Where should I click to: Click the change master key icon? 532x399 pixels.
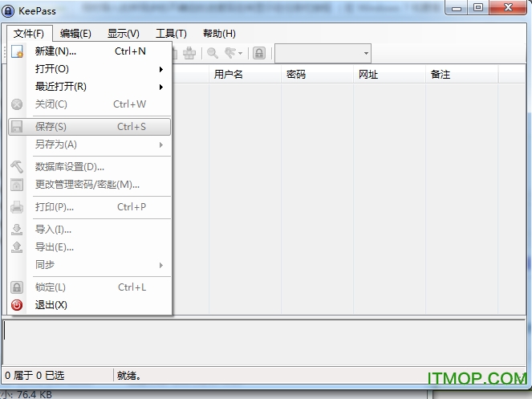tap(17, 185)
